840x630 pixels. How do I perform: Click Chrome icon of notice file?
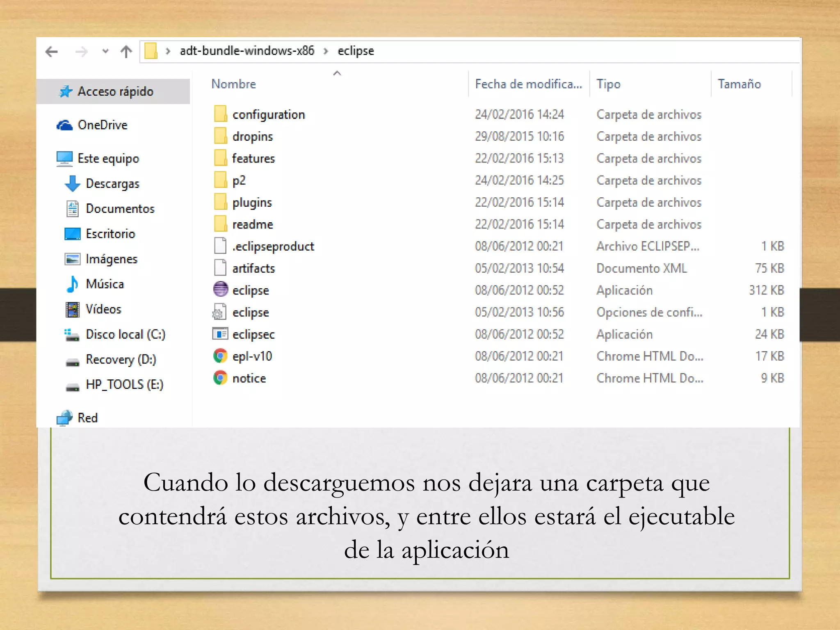220,378
